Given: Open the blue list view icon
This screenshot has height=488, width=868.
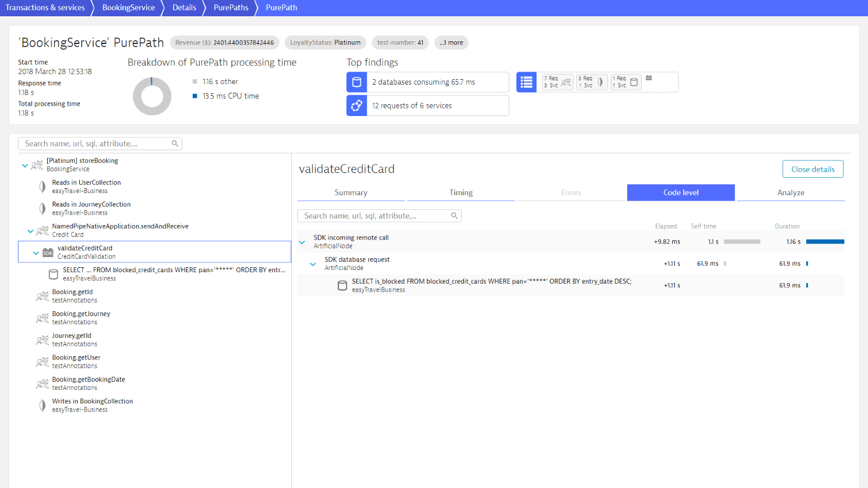Looking at the screenshot, I should click(526, 82).
